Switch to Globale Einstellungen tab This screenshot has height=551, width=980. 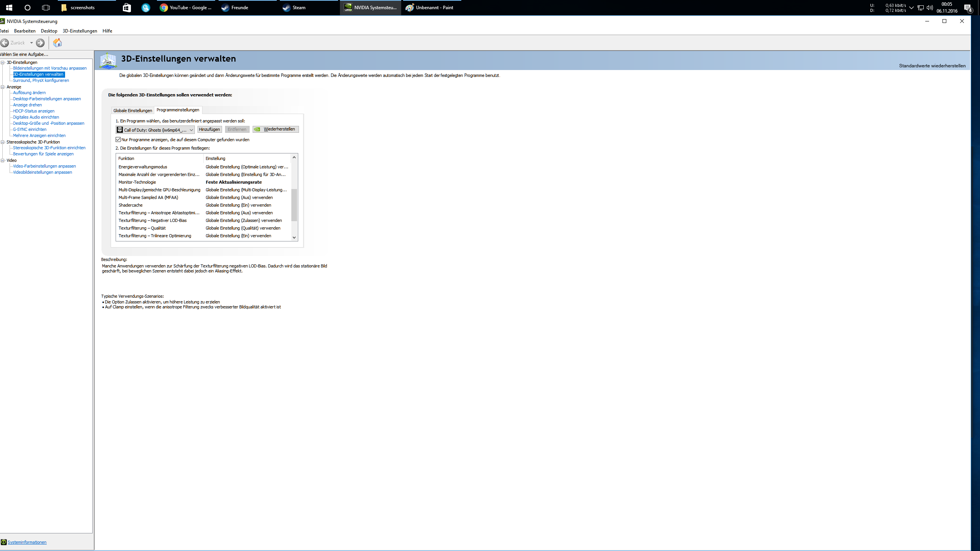132,111
